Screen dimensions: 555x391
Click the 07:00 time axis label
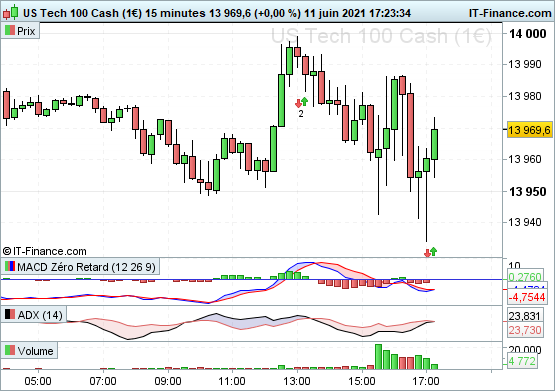(103, 381)
